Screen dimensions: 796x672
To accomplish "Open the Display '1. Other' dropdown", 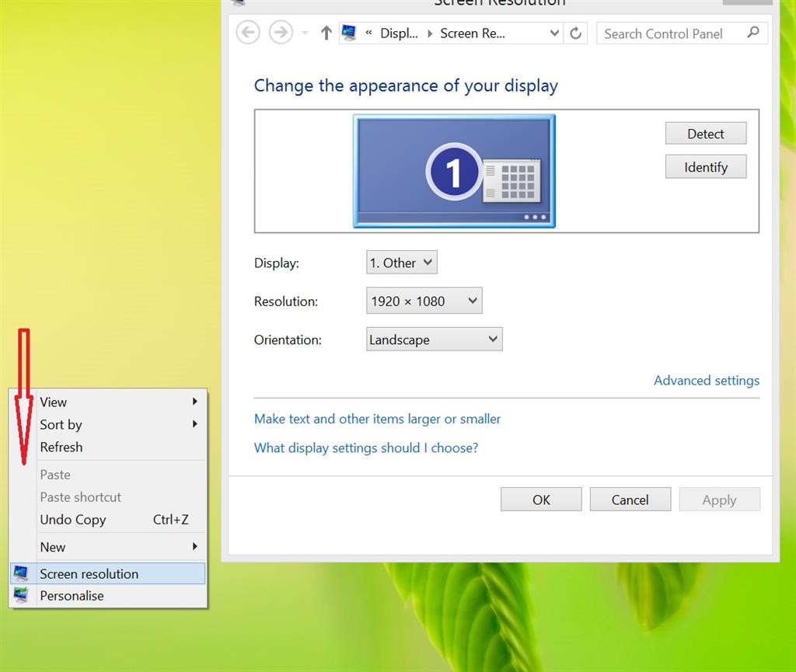I will [402, 263].
